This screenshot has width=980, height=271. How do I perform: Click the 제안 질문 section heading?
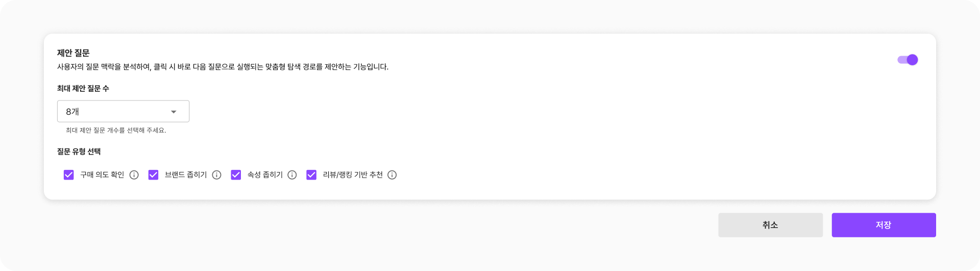[x=73, y=53]
